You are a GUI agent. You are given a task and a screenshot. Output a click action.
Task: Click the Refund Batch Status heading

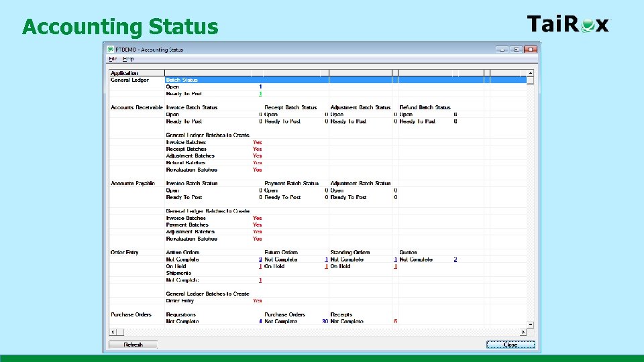point(425,107)
